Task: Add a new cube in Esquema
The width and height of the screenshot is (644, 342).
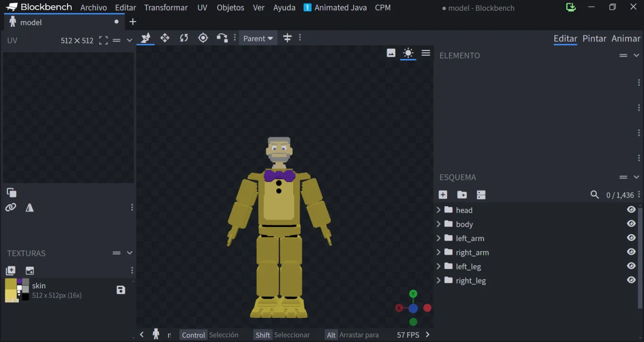Action: click(443, 195)
